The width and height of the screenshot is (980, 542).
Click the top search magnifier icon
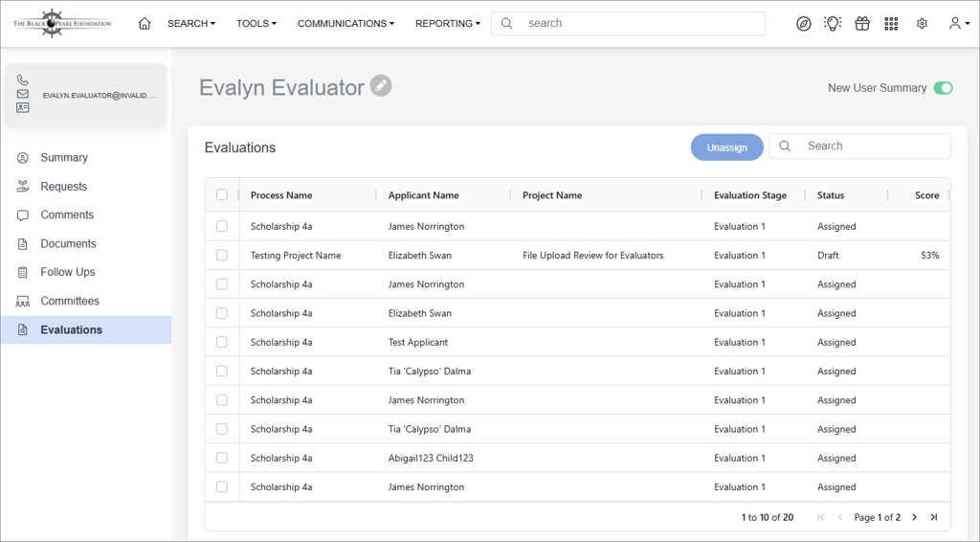(x=507, y=24)
